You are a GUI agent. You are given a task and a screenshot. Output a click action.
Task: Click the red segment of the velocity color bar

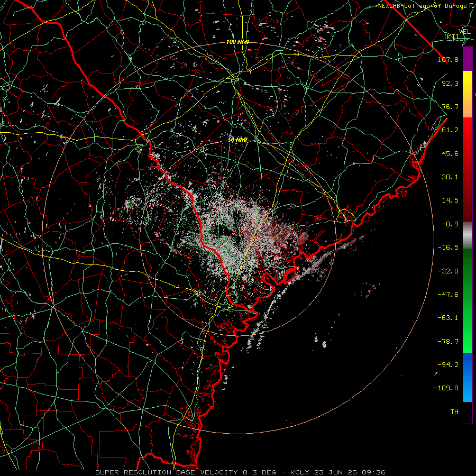(x=467, y=169)
